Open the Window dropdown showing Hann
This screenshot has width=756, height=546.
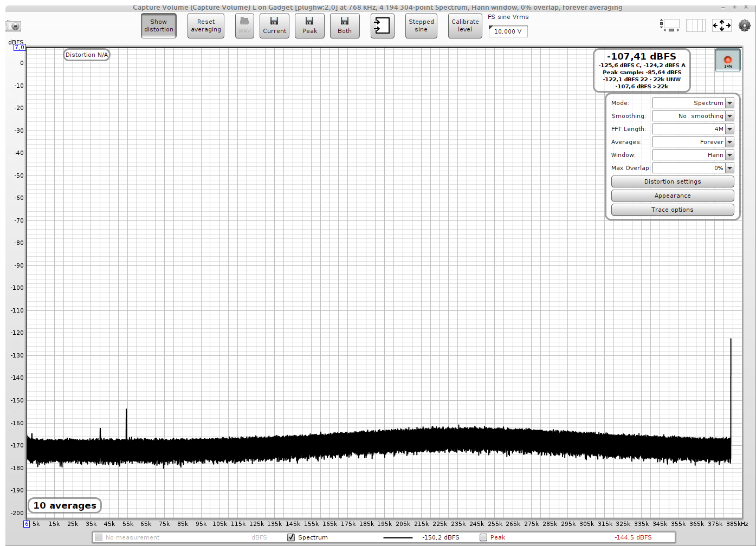pyautogui.click(x=693, y=155)
